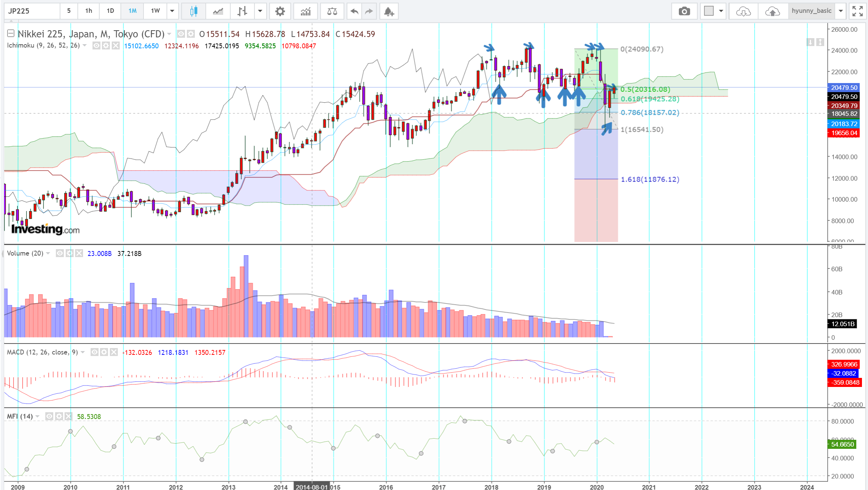This screenshot has width=868, height=490.
Task: Open chart settings gear
Action: click(280, 11)
